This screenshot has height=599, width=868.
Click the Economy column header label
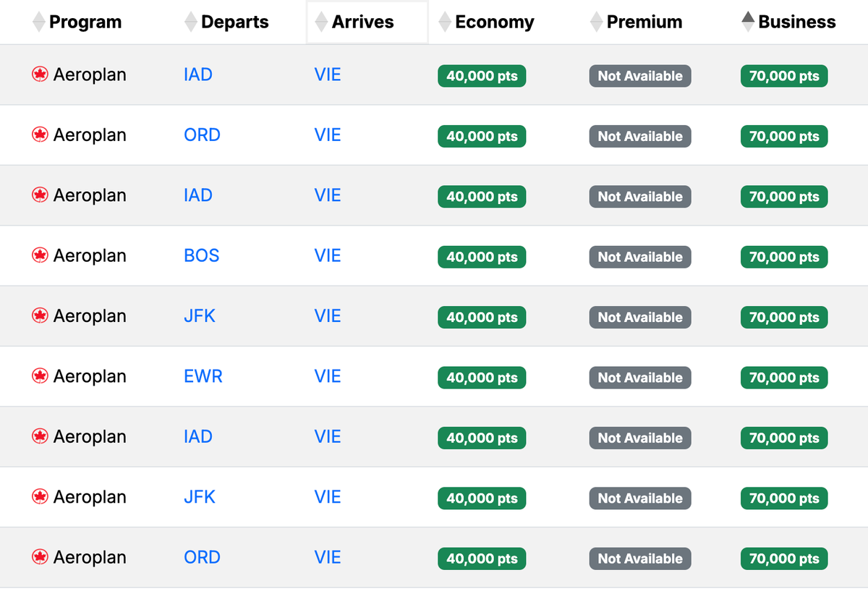click(x=495, y=22)
